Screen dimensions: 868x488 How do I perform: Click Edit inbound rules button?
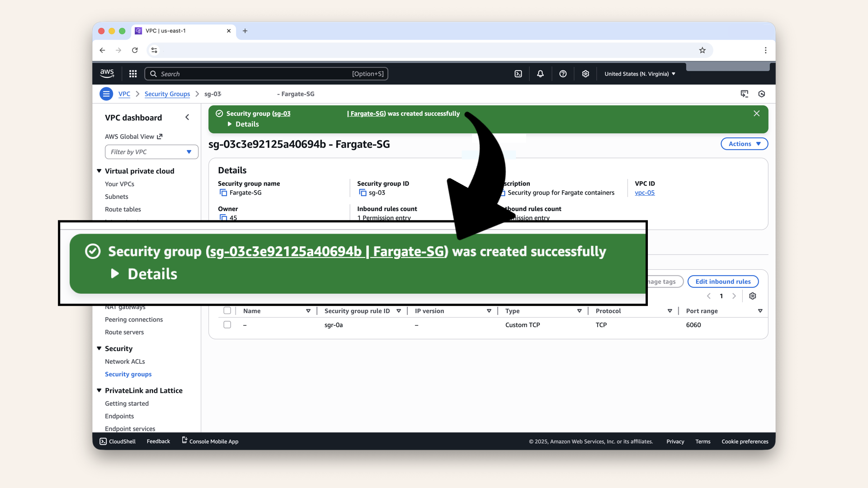pyautogui.click(x=722, y=281)
